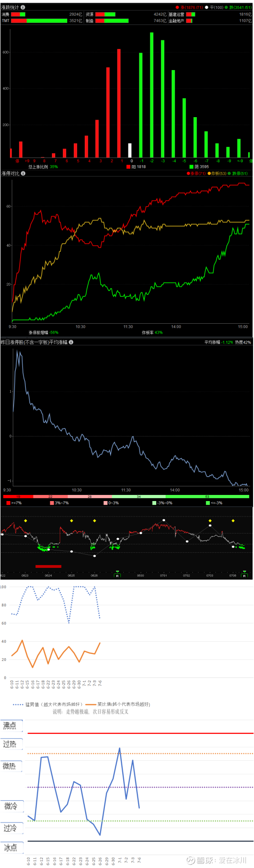The width and height of the screenshot is (254, 868).
Task: Toggle the red 涨停(71) legend dot
Action: coord(188,174)
